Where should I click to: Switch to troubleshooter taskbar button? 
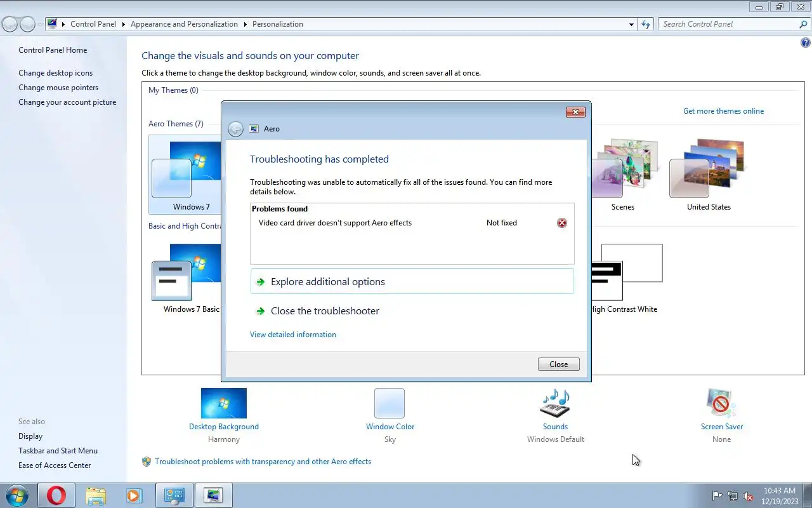213,495
